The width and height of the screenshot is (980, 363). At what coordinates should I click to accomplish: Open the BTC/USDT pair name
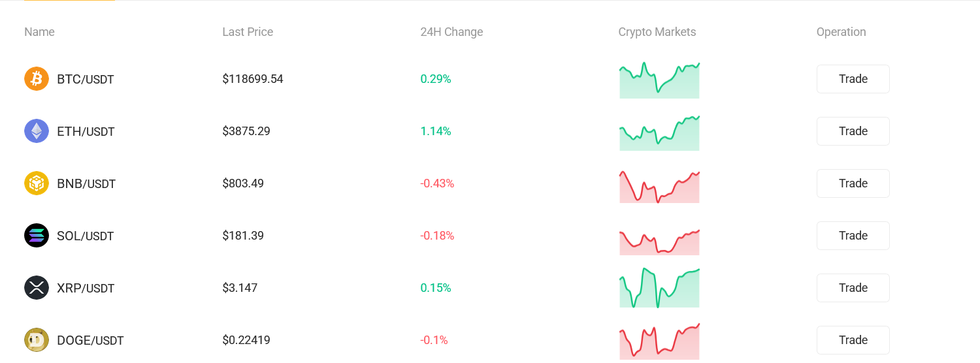pos(86,80)
